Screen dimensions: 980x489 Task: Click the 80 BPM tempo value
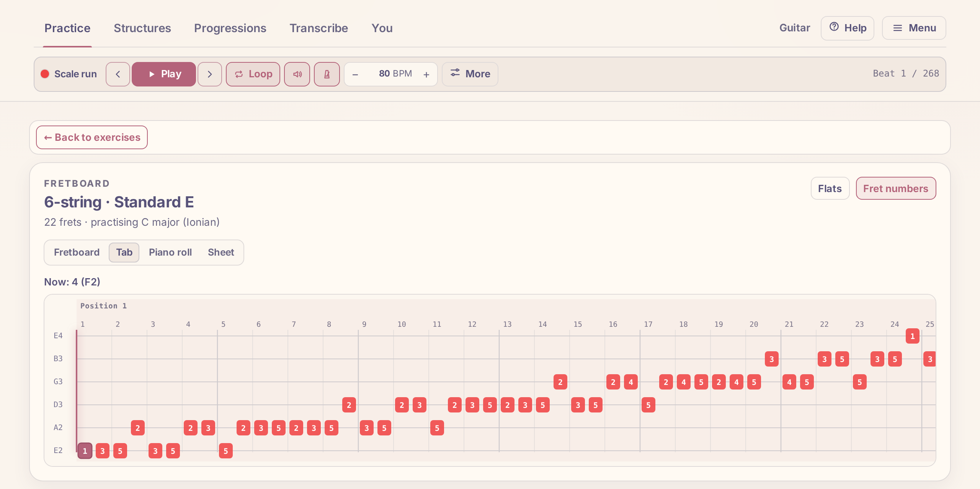pyautogui.click(x=395, y=73)
